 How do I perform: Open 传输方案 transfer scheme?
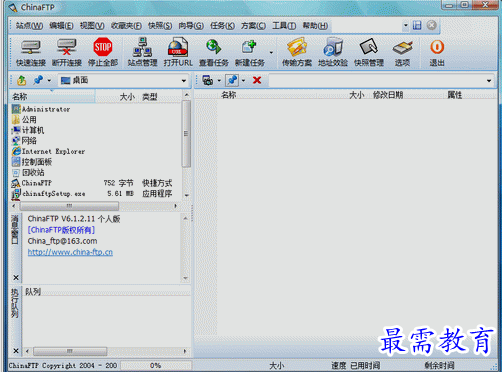(x=297, y=53)
